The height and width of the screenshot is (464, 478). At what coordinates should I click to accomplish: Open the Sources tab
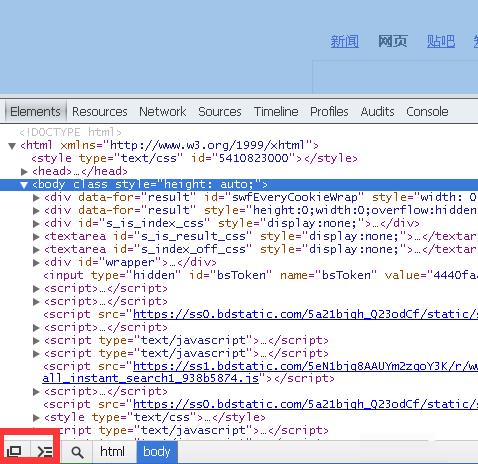point(220,111)
